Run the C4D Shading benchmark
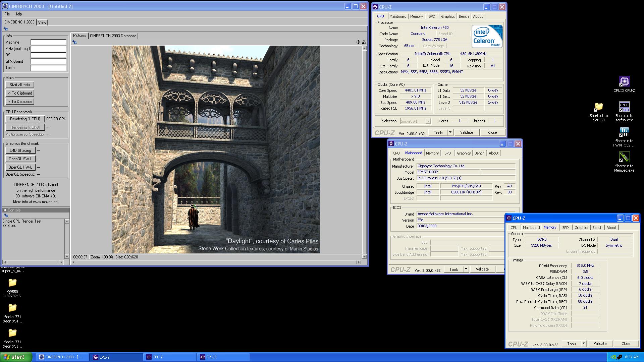 [20, 150]
